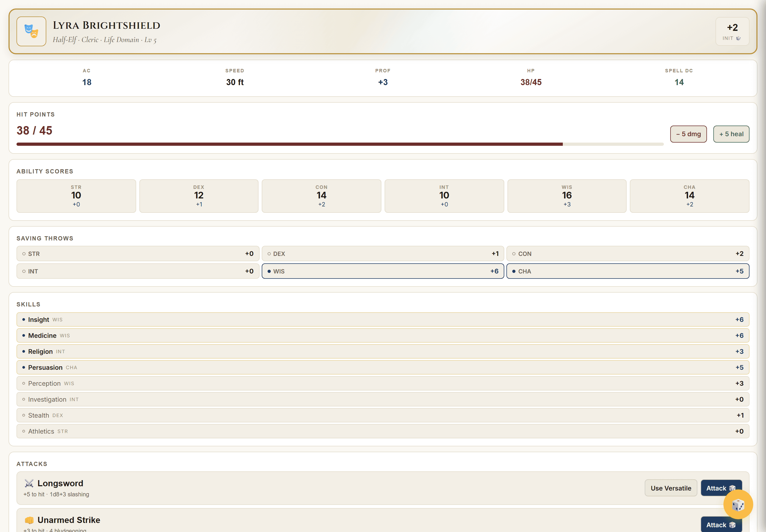766x532 pixels.
Task: Select the DEX ability score card
Action: (x=199, y=196)
